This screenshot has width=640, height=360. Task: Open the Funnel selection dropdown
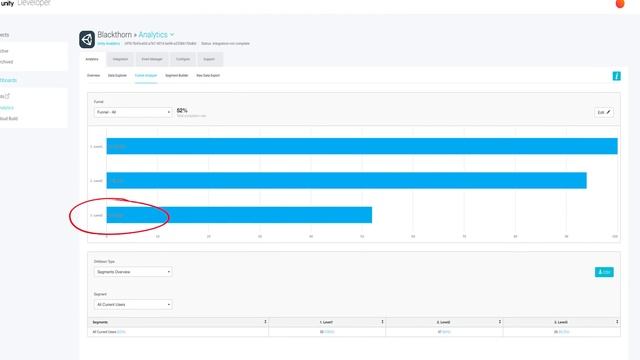coord(133,112)
